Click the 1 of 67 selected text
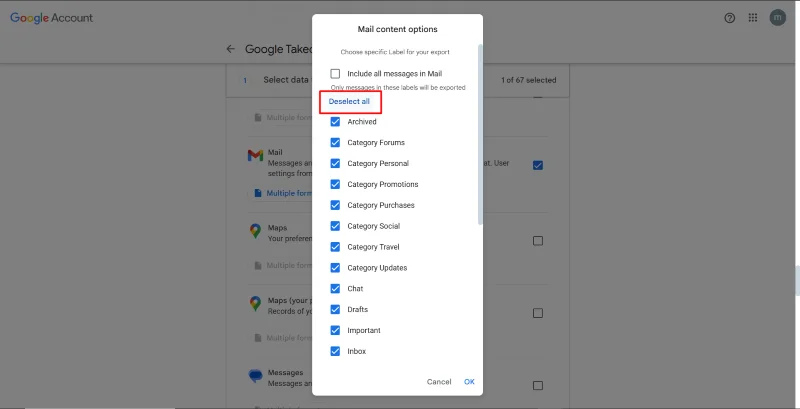This screenshot has width=800, height=409. click(529, 80)
